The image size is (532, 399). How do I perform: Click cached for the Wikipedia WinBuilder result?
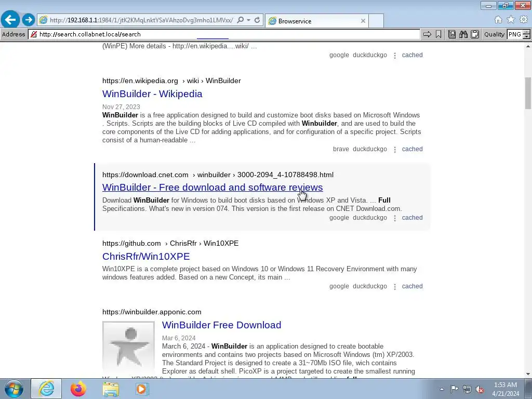point(412,149)
